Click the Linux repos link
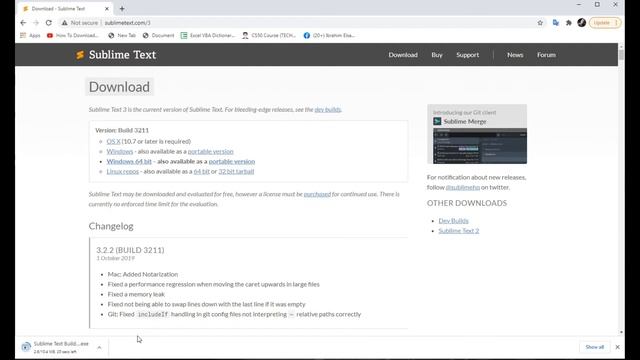Screen dimensions: 640x360 [122, 171]
